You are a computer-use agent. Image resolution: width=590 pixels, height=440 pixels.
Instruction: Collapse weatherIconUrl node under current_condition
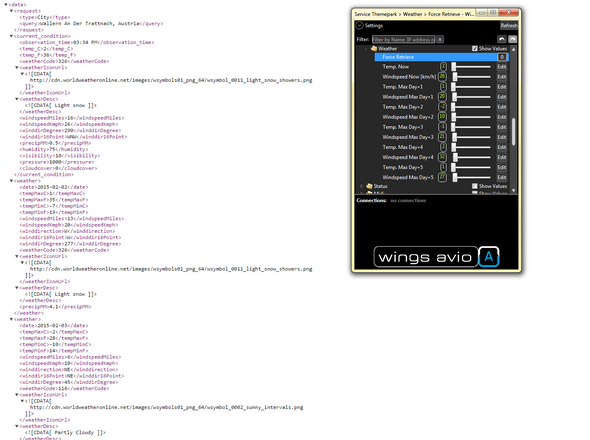pyautogui.click(x=17, y=67)
